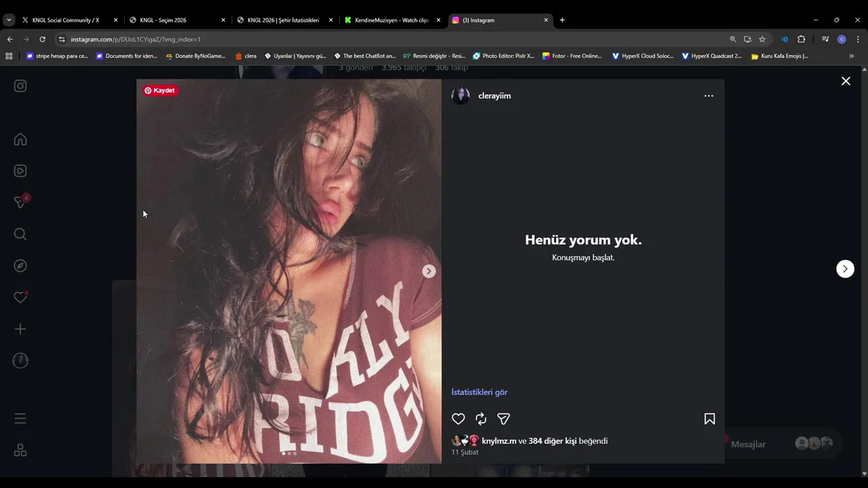The height and width of the screenshot is (488, 868).
Task: Open Mesajlar floating panel
Action: pos(780,443)
